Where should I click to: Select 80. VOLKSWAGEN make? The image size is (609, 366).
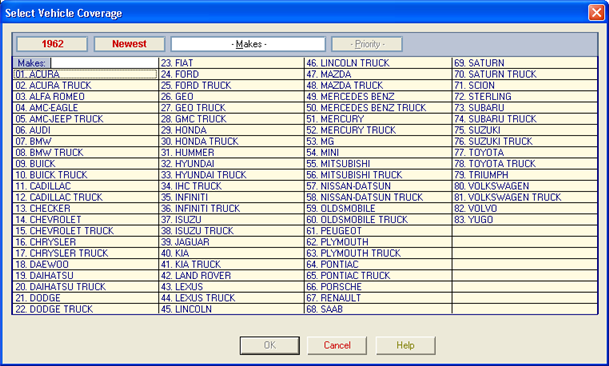(x=525, y=186)
